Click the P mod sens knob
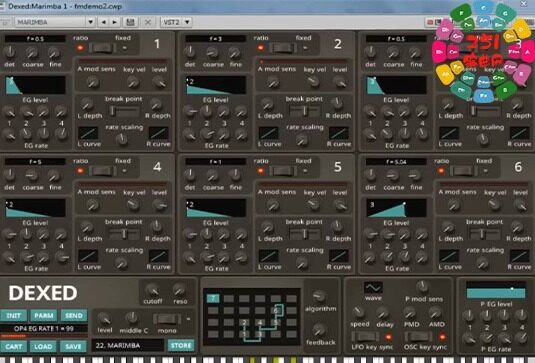 (422, 287)
